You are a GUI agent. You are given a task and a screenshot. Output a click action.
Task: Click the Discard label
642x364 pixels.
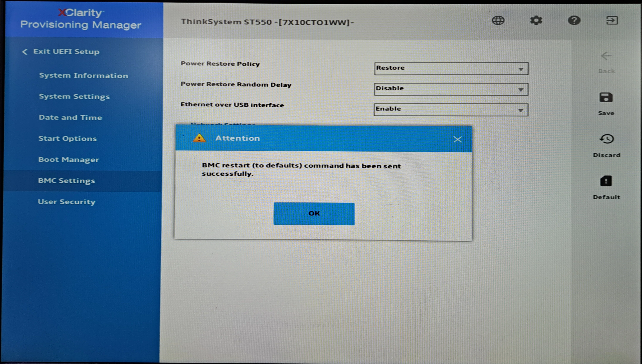pyautogui.click(x=606, y=155)
